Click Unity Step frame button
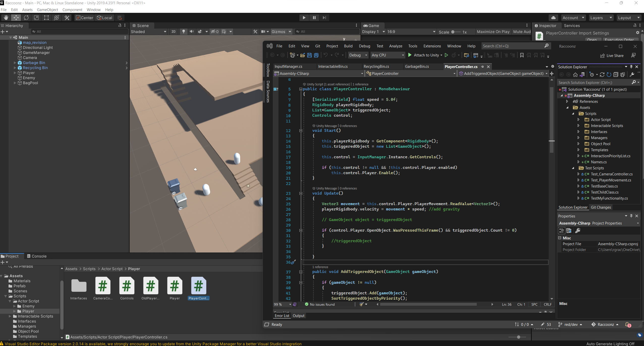The height and width of the screenshot is (346, 644). tap(324, 18)
